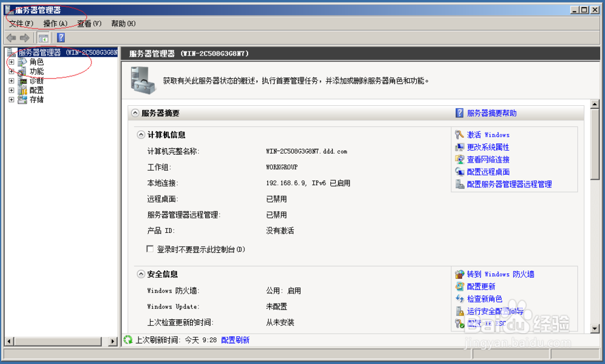
Task: Click the show/hide console tree toolbar icon
Action: coord(43,37)
